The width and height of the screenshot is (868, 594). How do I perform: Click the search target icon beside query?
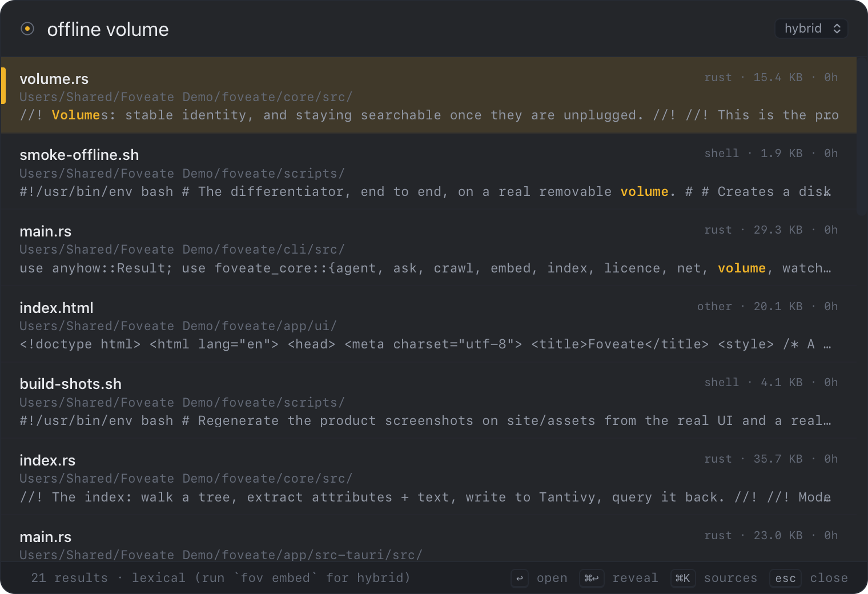point(27,29)
